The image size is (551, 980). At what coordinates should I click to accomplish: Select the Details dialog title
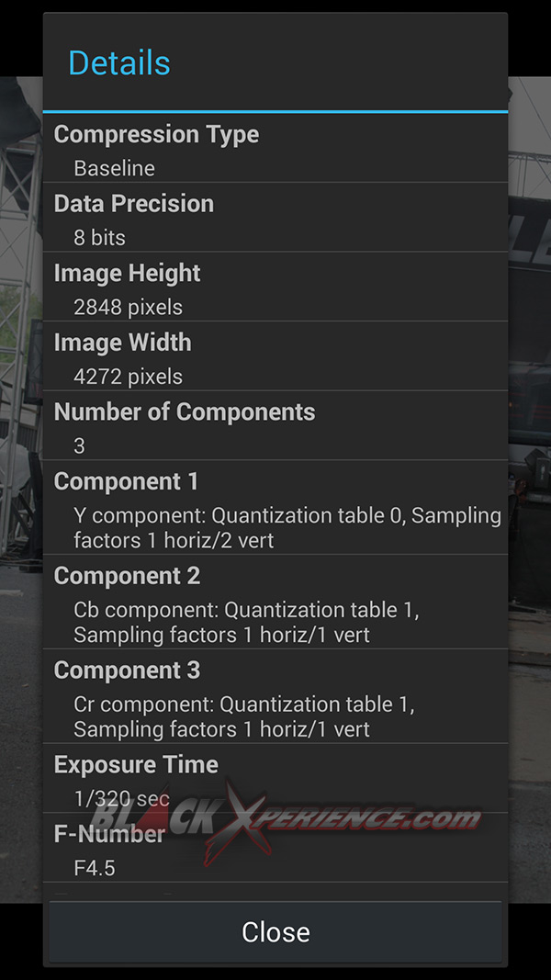[x=119, y=62]
